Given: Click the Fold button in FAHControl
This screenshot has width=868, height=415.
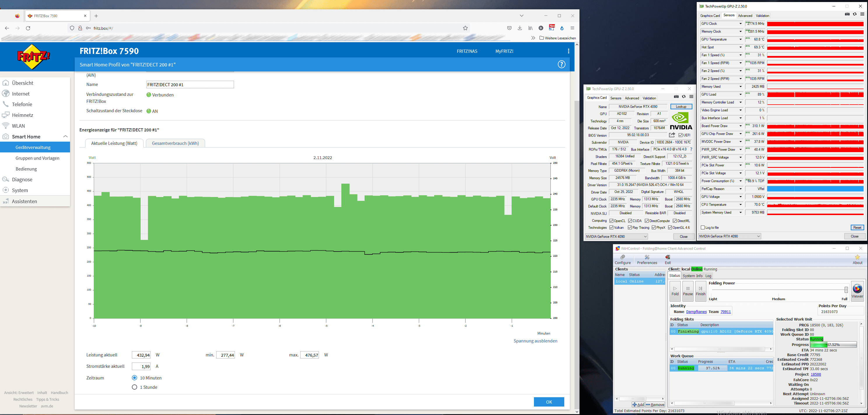Looking at the screenshot, I should click(x=675, y=291).
